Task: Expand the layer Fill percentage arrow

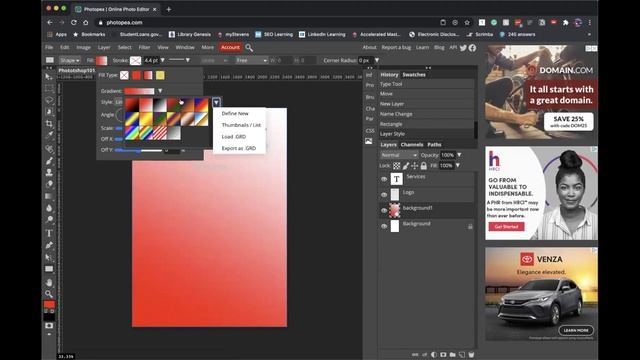Action: pyautogui.click(x=458, y=166)
